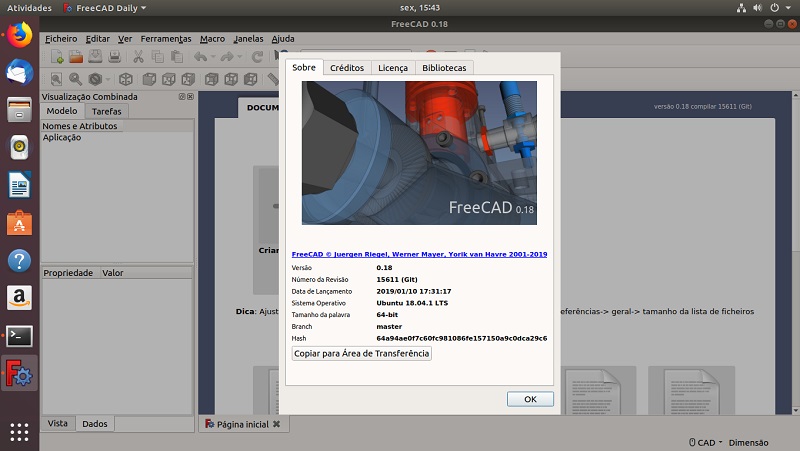Open the Editar menu

pos(97,39)
